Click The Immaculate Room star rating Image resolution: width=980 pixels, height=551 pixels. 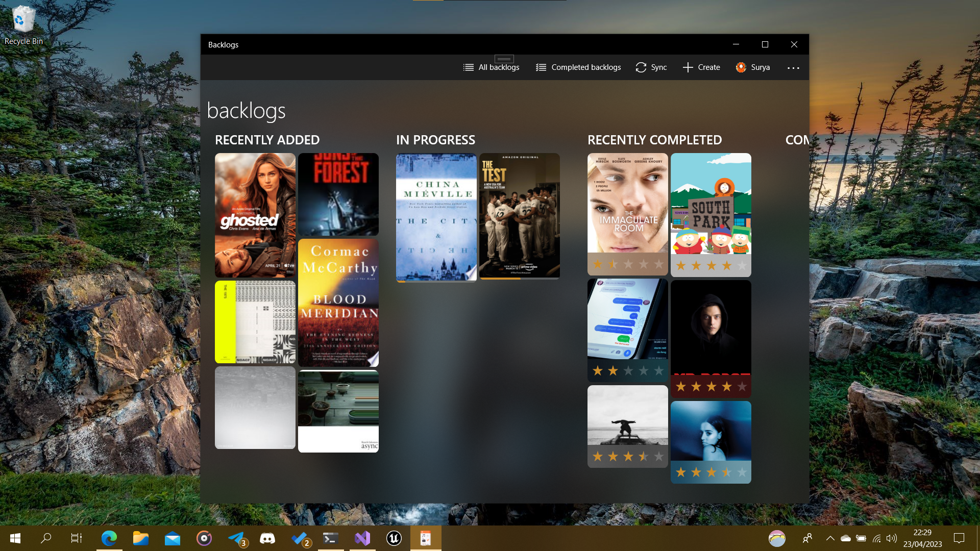628,264
